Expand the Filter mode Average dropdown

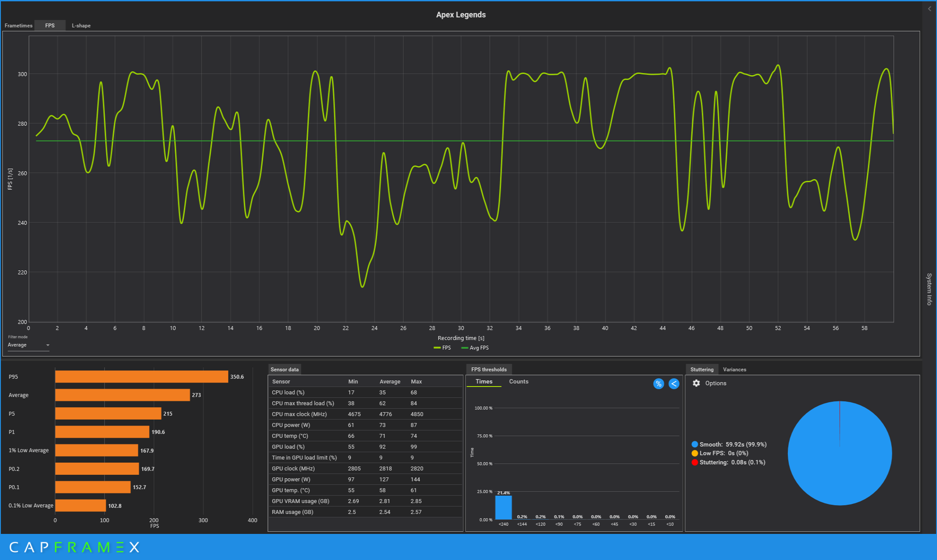tap(28, 345)
